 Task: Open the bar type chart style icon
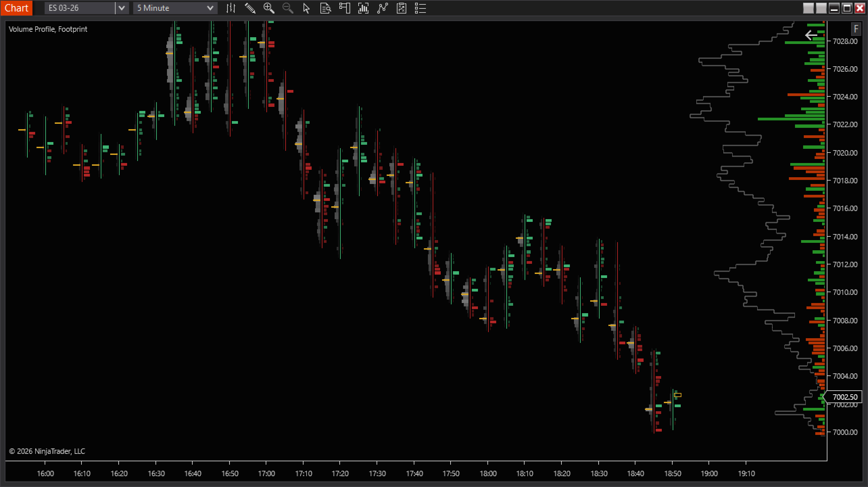231,8
